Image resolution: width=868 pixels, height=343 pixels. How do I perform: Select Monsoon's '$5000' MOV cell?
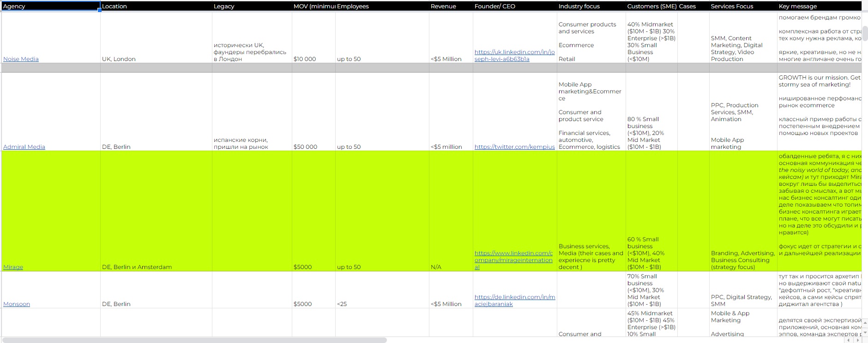click(314, 290)
